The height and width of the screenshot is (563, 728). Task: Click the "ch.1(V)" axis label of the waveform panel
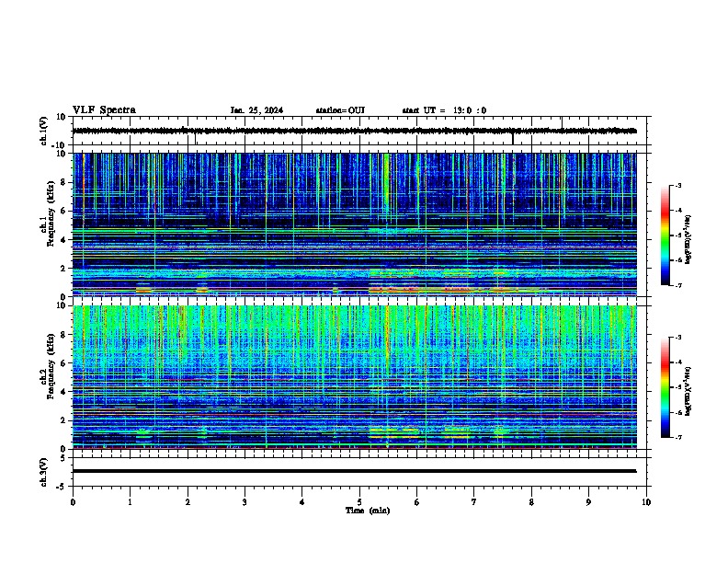[44, 131]
